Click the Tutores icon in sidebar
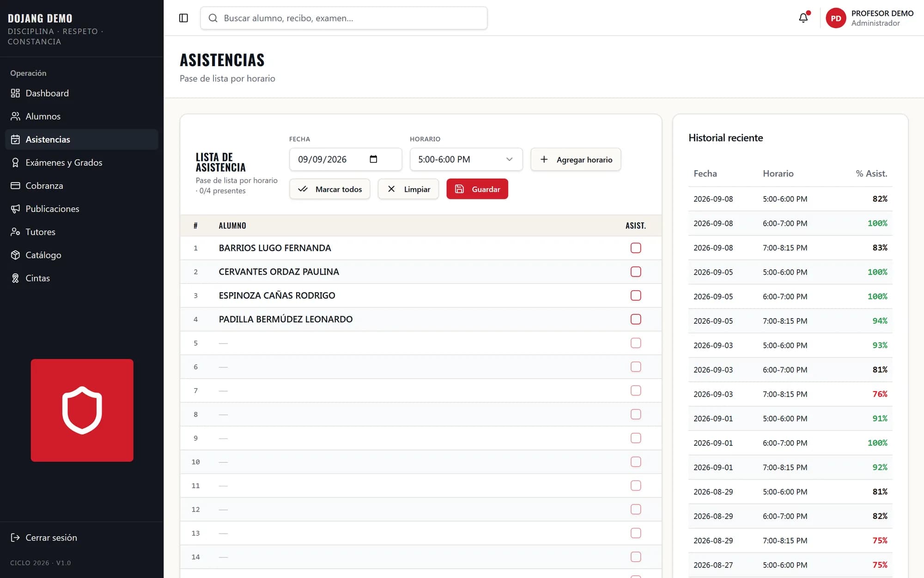 (15, 232)
